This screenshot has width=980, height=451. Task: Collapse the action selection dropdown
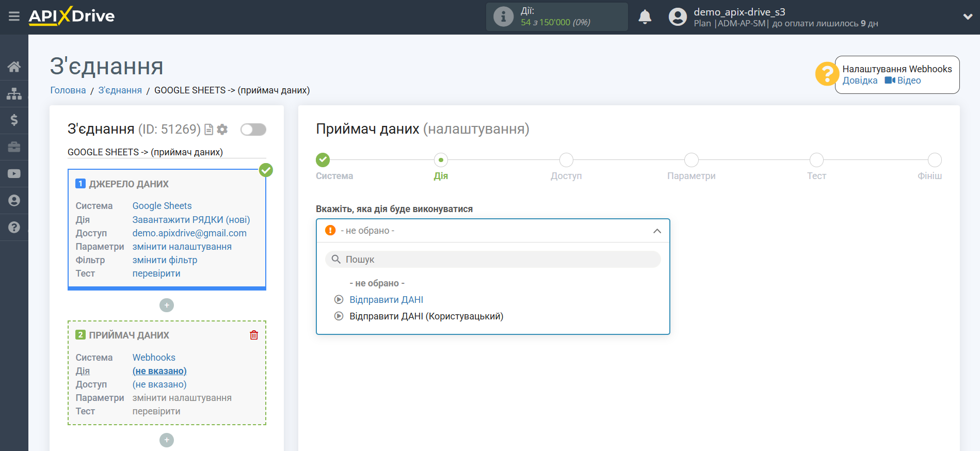pos(657,231)
